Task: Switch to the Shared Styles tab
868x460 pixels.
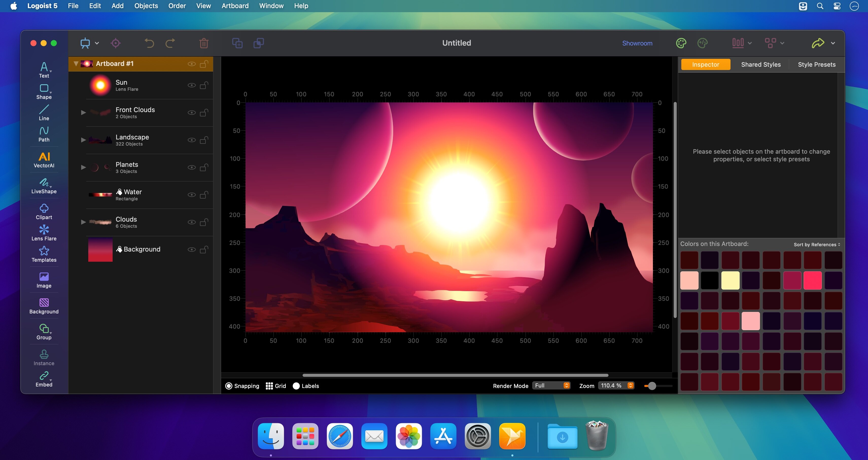Action: click(x=760, y=64)
